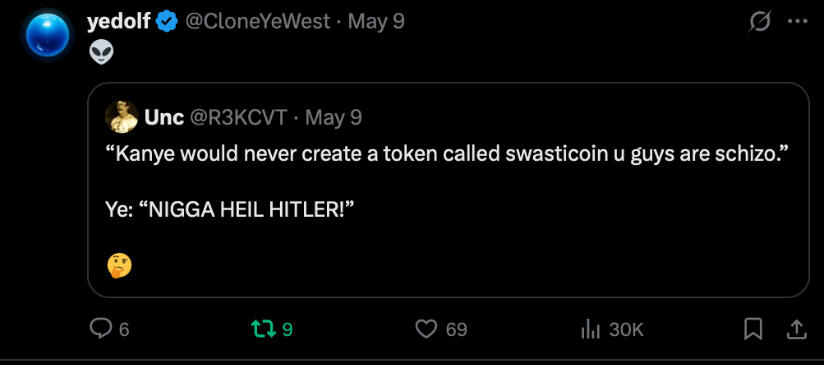Screen dimensions: 824x365
Task: Open Unc's avatar in the quoted post
Action: (121, 117)
